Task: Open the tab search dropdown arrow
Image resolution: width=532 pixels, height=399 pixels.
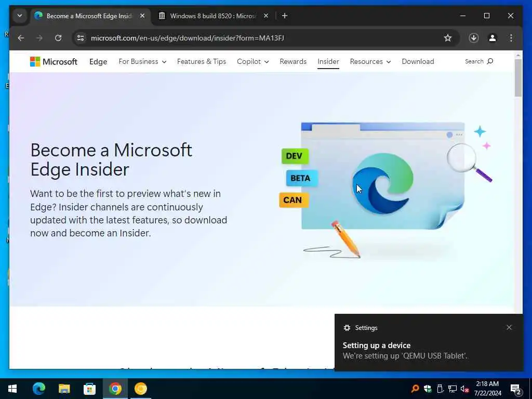Action: [20, 16]
